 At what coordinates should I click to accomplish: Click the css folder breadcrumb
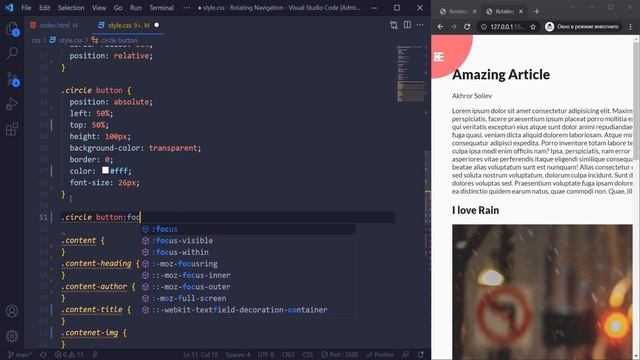click(x=36, y=40)
